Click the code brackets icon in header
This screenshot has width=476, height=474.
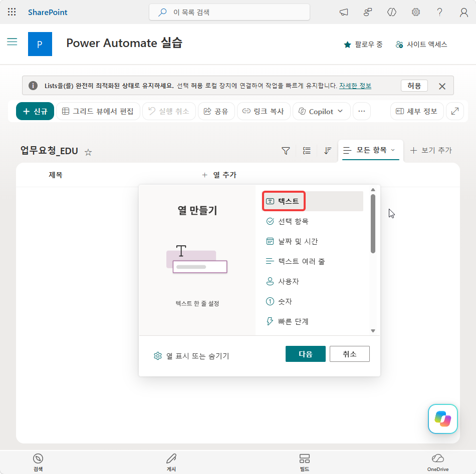tap(392, 12)
